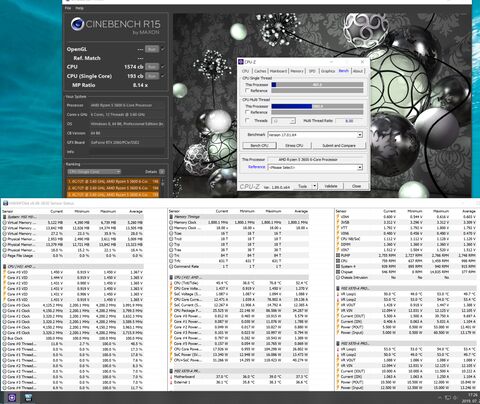Click the clock icon beside Command Rate

pos(171,266)
